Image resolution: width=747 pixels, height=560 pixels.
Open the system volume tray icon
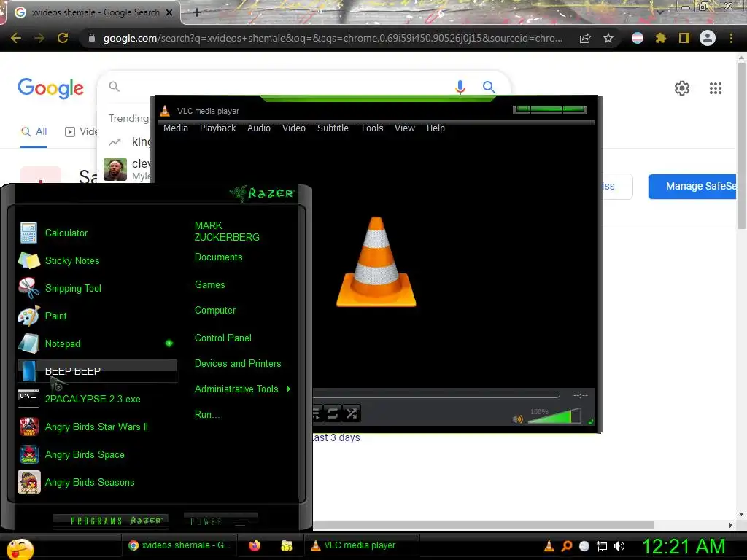pyautogui.click(x=619, y=546)
